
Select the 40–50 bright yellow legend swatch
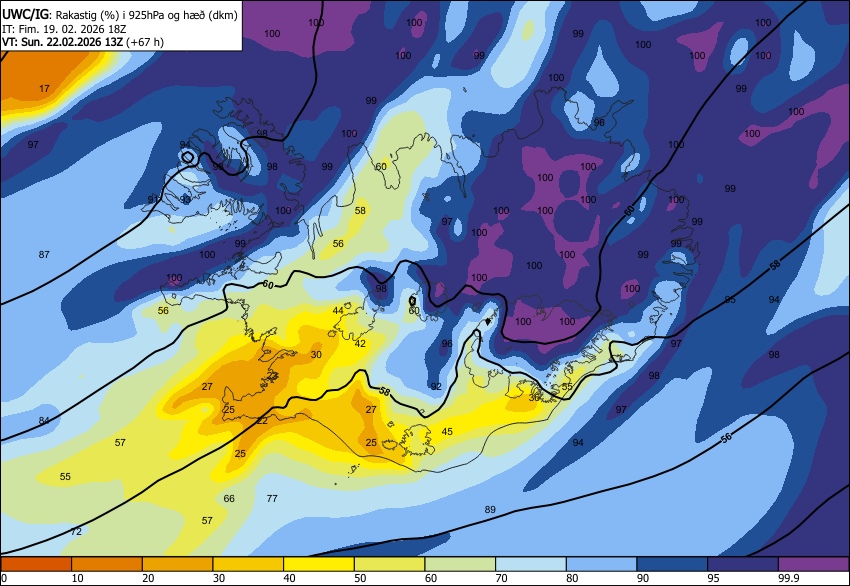[319, 564]
